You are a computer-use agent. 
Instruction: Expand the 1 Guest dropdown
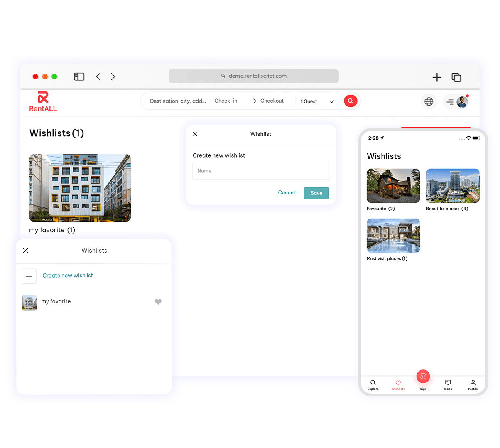(331, 101)
